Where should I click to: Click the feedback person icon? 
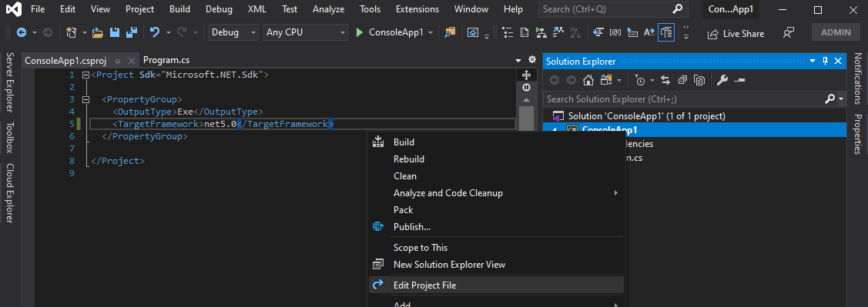coord(789,33)
